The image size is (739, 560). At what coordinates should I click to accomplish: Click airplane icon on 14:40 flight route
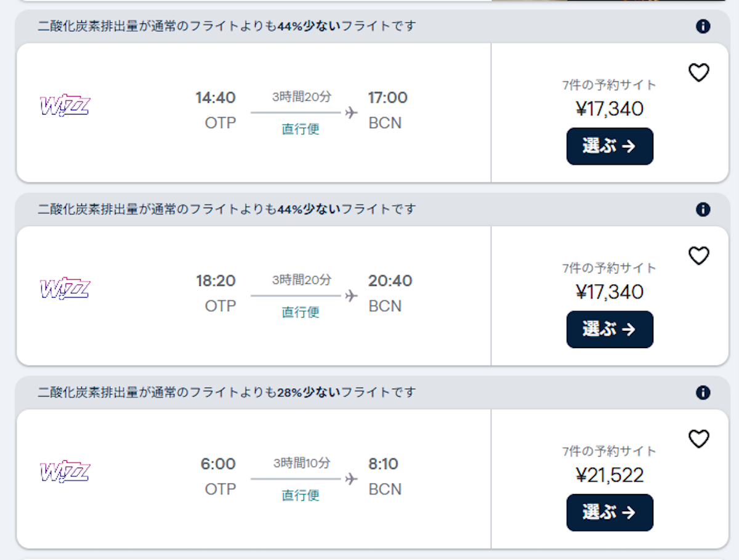pyautogui.click(x=351, y=113)
